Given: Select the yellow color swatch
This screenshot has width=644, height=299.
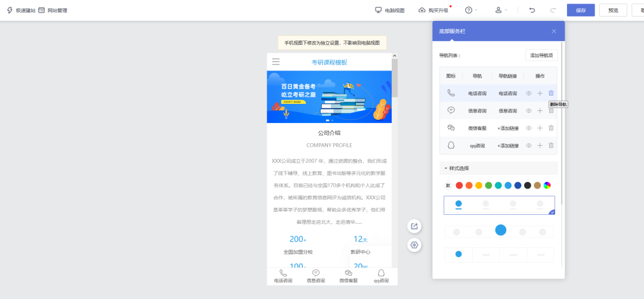Looking at the screenshot, I should (x=479, y=186).
